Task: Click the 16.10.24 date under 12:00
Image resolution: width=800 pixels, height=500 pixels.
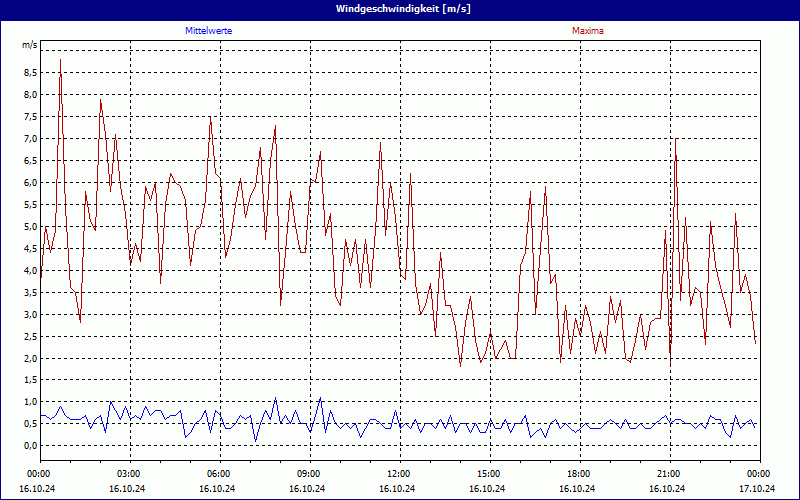Action: tap(397, 488)
